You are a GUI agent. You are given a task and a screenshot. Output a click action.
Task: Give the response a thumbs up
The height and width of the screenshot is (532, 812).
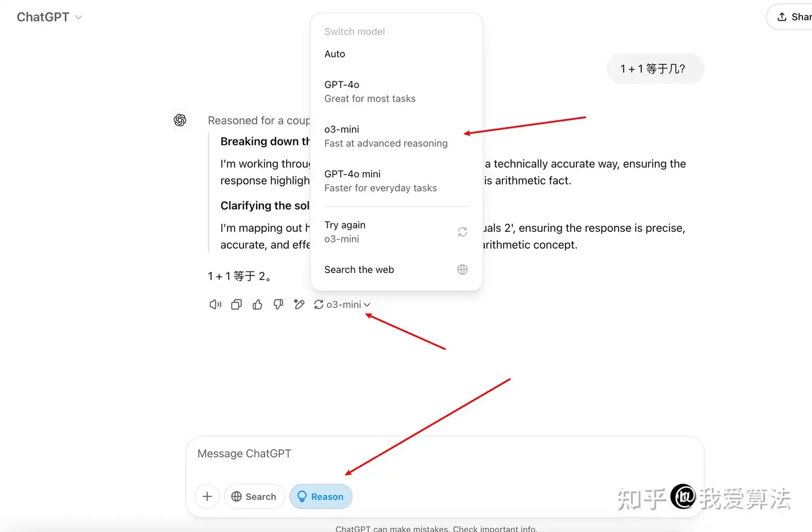pos(257,305)
